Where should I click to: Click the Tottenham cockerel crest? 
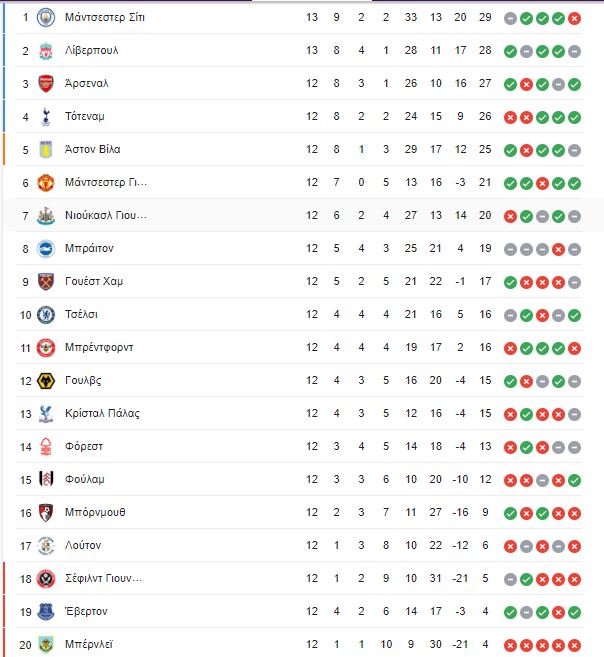[46, 117]
